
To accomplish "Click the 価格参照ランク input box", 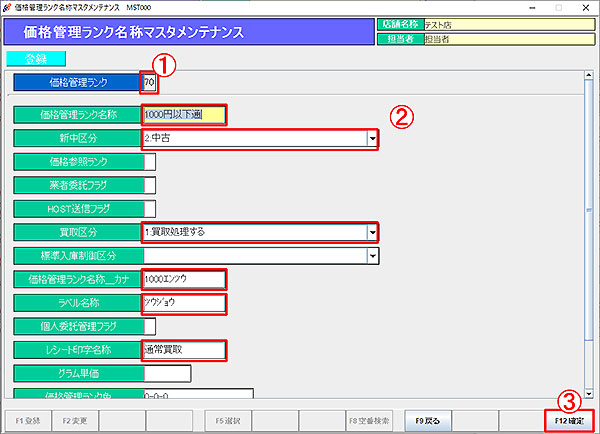I will tap(150, 162).
